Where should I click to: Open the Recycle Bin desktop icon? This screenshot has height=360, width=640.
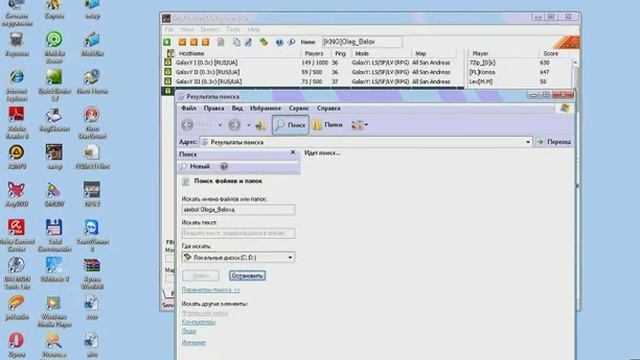pos(16,44)
